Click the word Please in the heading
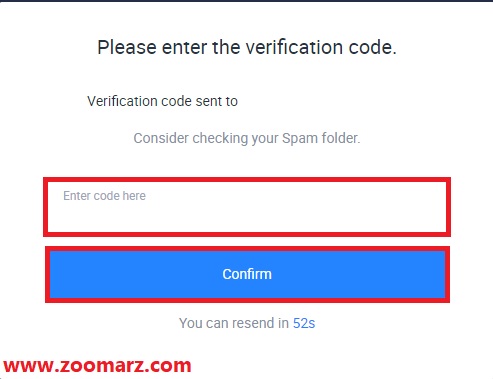This screenshot has height=379, width=493. [127, 47]
